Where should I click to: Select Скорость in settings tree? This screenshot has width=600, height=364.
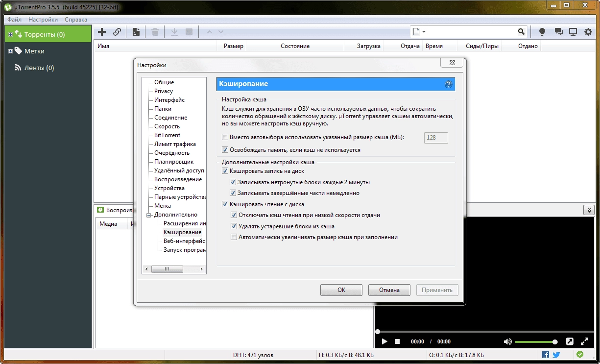pos(167,126)
